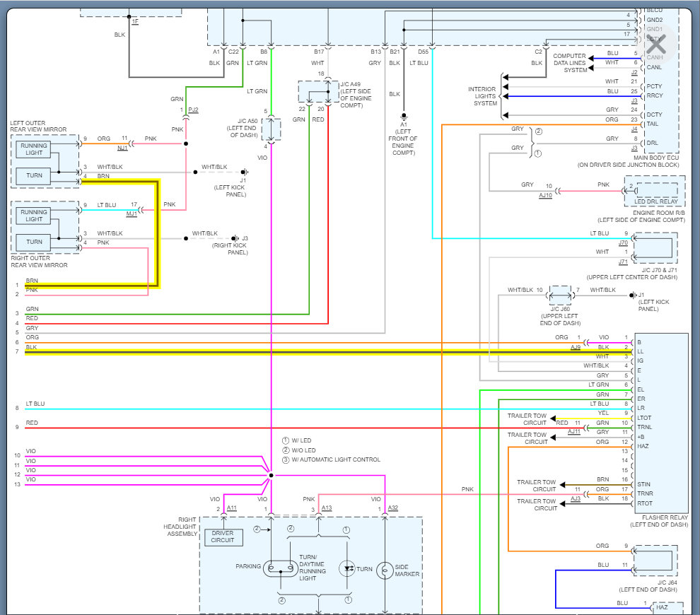Click RUNNING LIGHT box in left outer mirror
This screenshot has width=700, height=615.
[34, 149]
